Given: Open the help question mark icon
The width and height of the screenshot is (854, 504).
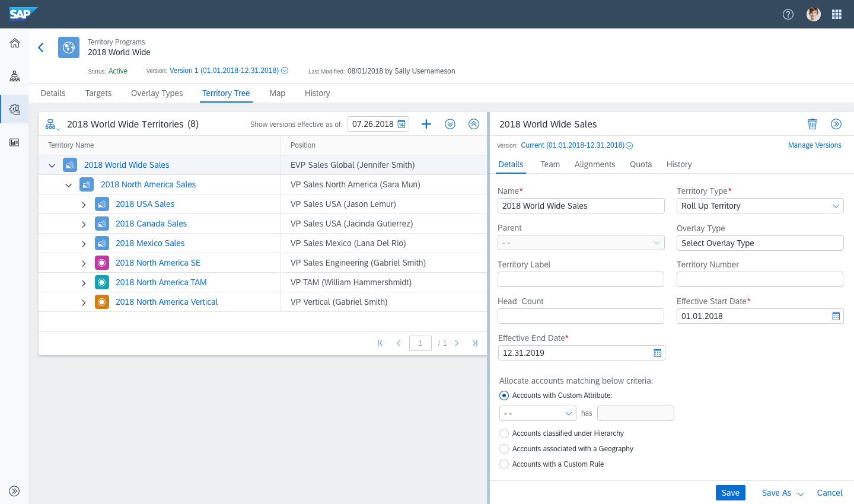Looking at the screenshot, I should tap(788, 14).
